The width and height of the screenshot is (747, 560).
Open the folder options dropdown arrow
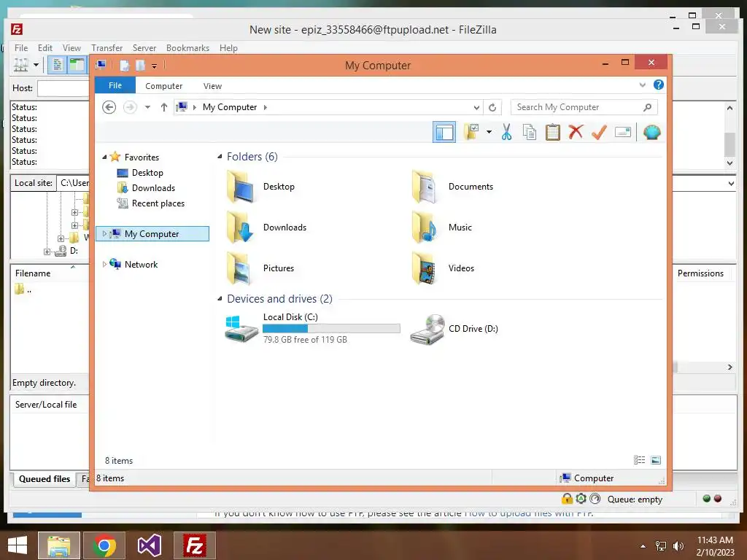click(x=489, y=132)
